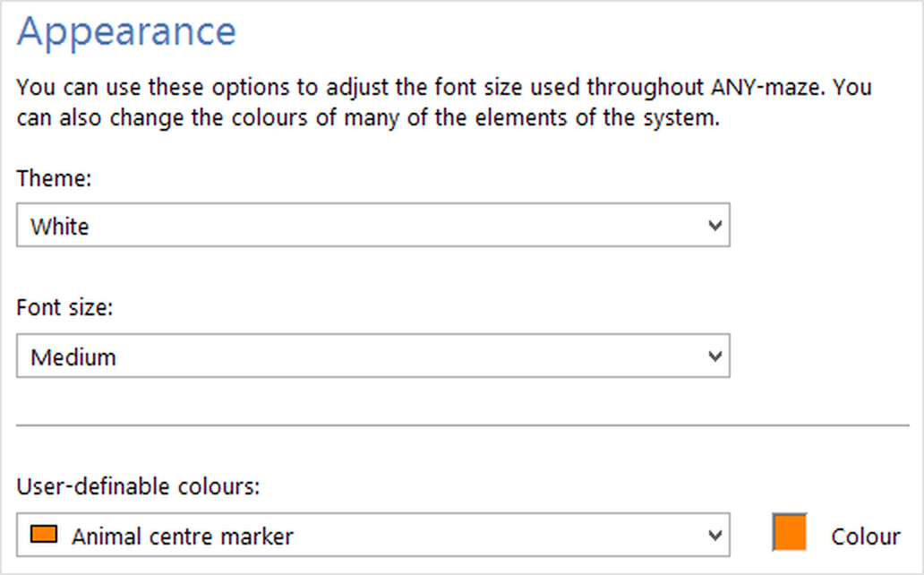Click empty space inside the Font size box
The image size is (924, 575).
click(x=403, y=357)
